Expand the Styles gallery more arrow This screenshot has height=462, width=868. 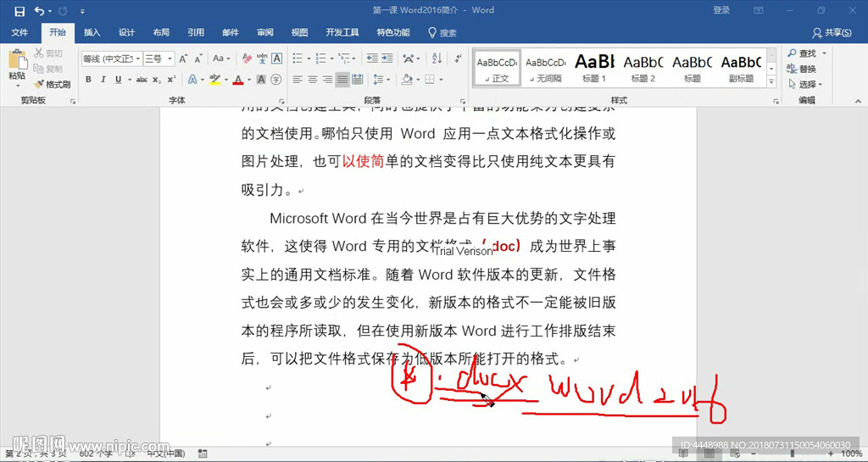tap(771, 81)
